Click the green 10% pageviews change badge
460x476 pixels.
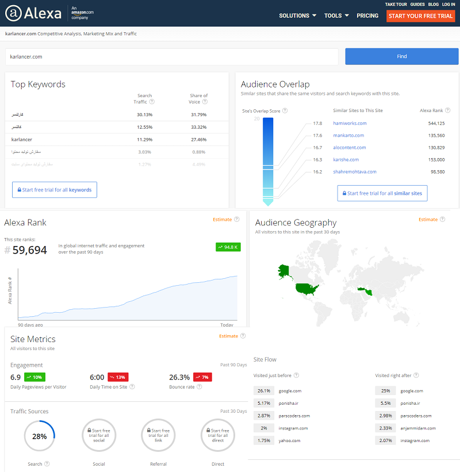(34, 377)
